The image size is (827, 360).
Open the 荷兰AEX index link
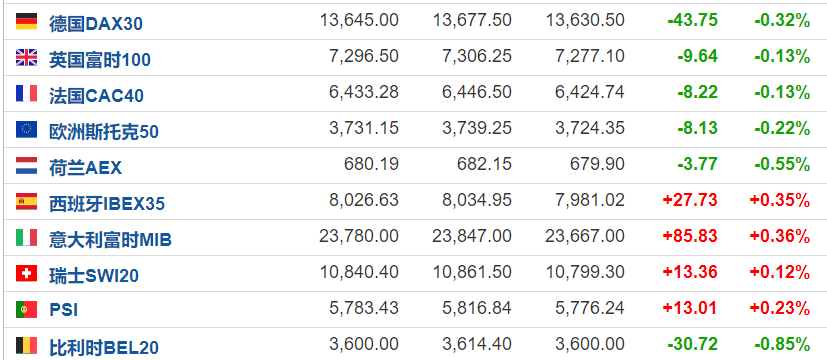[x=85, y=168]
